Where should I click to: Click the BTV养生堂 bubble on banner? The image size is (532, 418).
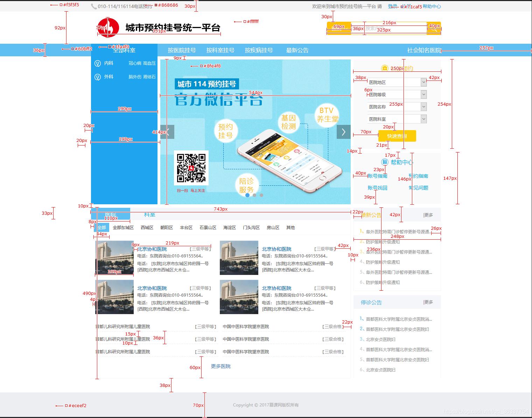point(327,115)
